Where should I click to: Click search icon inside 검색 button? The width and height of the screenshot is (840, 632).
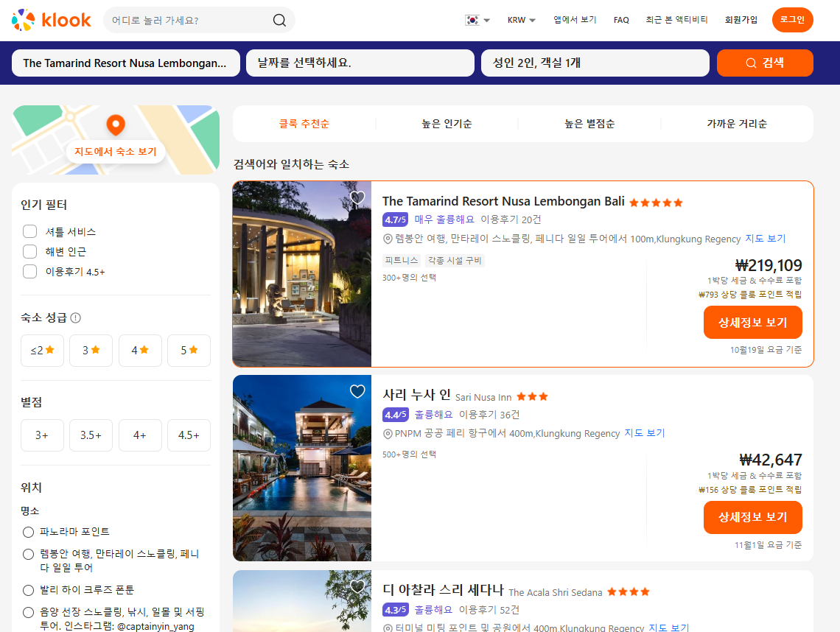751,63
